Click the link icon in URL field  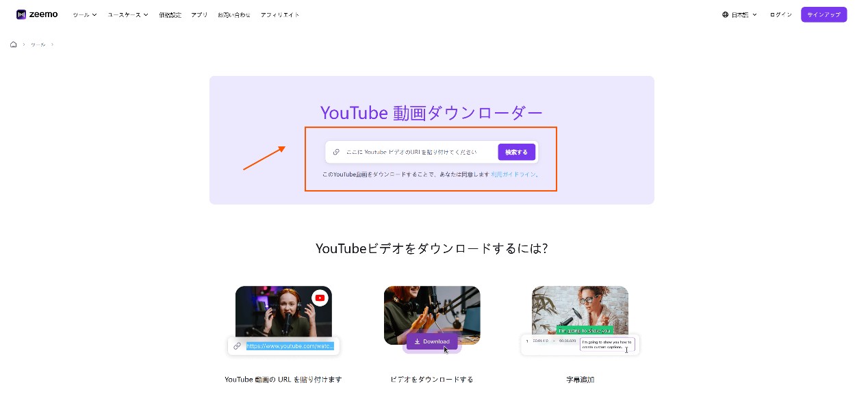click(x=336, y=152)
